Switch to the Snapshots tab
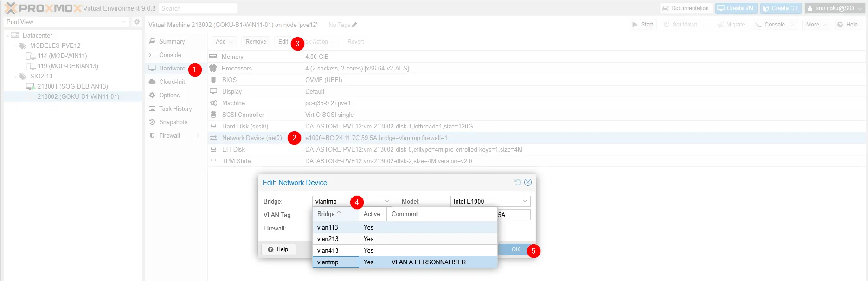 (173, 122)
